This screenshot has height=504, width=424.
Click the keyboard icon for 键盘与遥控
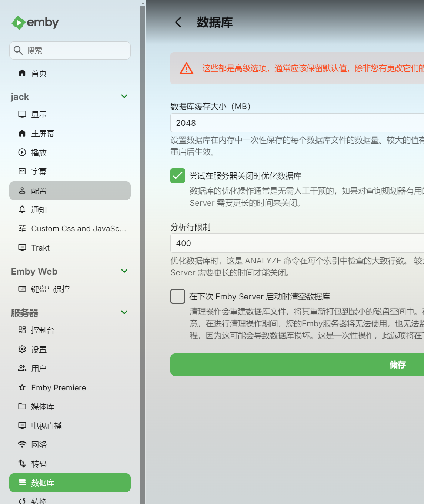[22, 289]
